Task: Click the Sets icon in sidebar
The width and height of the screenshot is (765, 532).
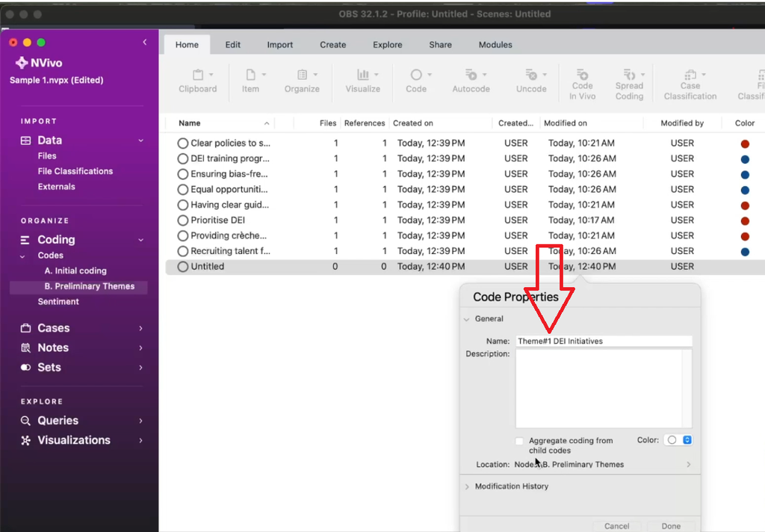Action: tap(26, 368)
